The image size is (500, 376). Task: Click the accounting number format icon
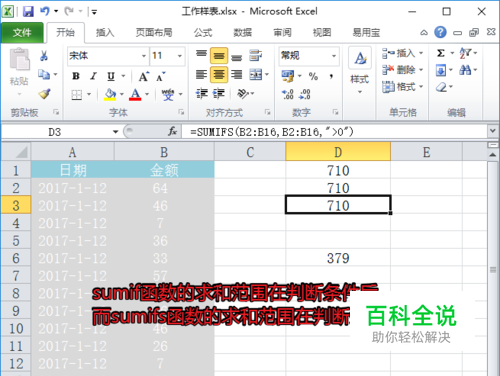click(x=288, y=76)
